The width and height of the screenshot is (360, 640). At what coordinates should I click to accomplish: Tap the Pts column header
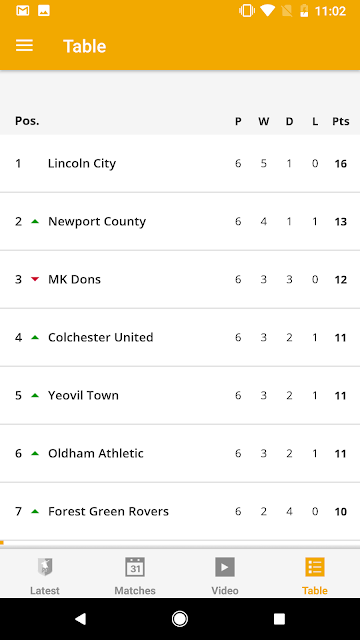[340, 121]
